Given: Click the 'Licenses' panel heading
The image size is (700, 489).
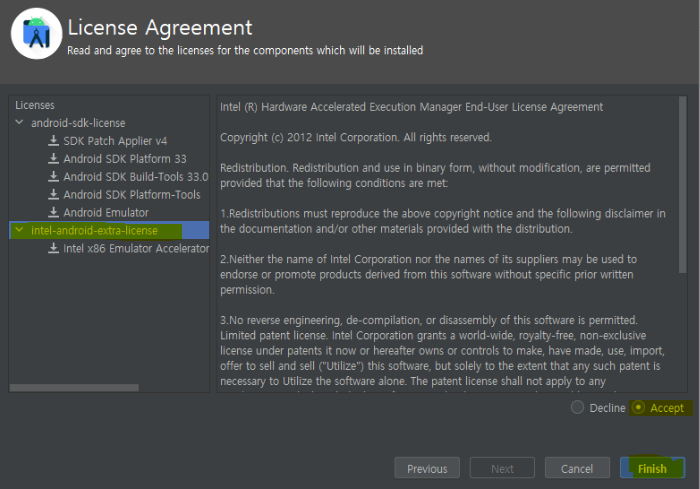Looking at the screenshot, I should click(x=35, y=105).
